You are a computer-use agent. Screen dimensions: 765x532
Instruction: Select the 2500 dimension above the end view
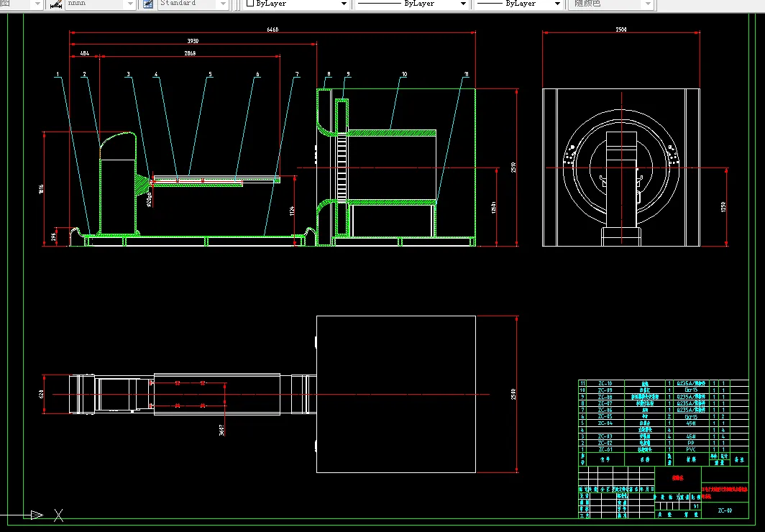pyautogui.click(x=620, y=30)
